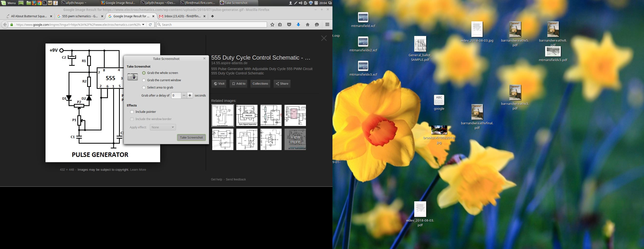Open Firefox downloads arrow icon
Viewport: 644px width, 249px height.
[x=298, y=25]
